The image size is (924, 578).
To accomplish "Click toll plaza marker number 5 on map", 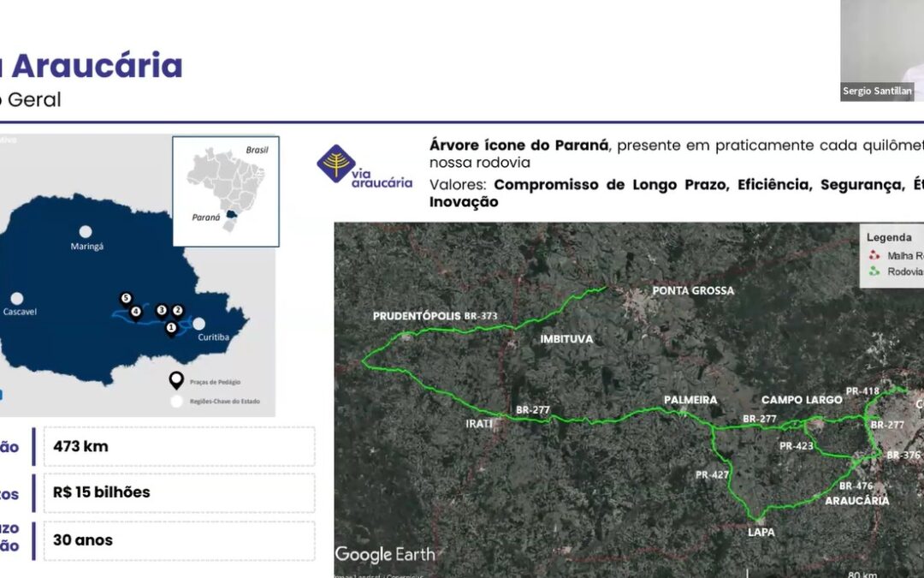I will click(126, 297).
